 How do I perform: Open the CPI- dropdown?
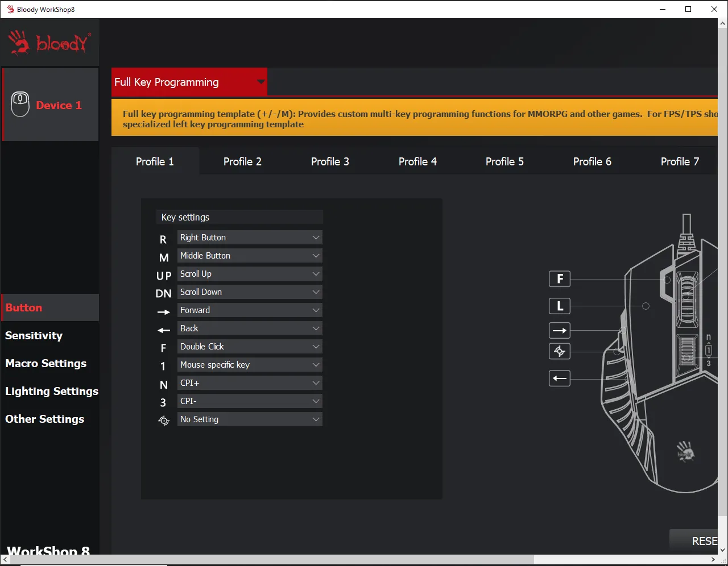[x=250, y=401]
